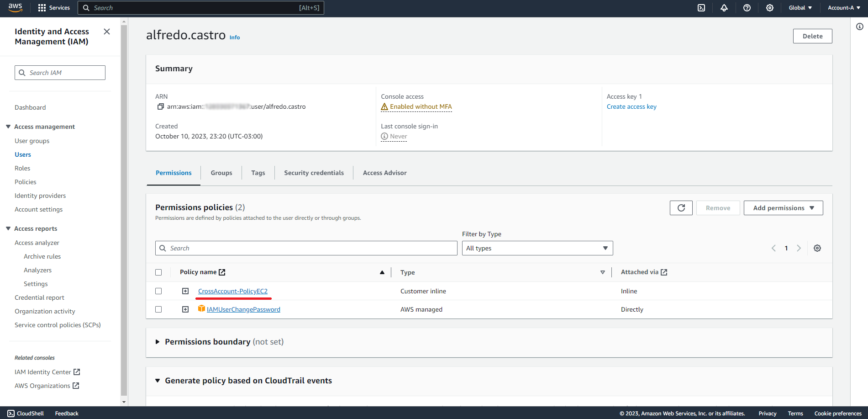Image resolution: width=868 pixels, height=419 pixels.
Task: Click the Delete user button
Action: click(813, 36)
